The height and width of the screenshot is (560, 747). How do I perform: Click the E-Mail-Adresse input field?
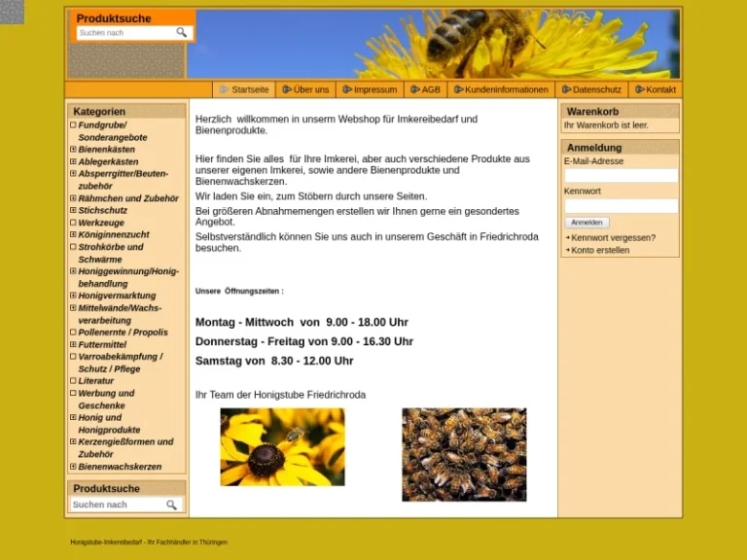coord(621,176)
